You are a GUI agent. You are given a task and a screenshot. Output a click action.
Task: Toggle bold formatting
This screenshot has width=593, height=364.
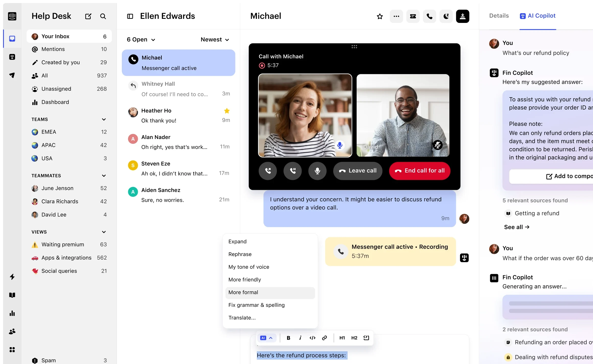[288, 338]
